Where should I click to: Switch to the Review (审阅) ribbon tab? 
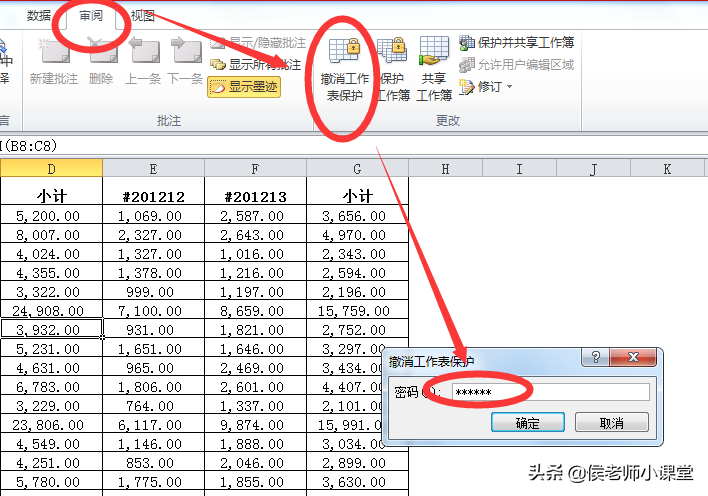click(x=91, y=16)
